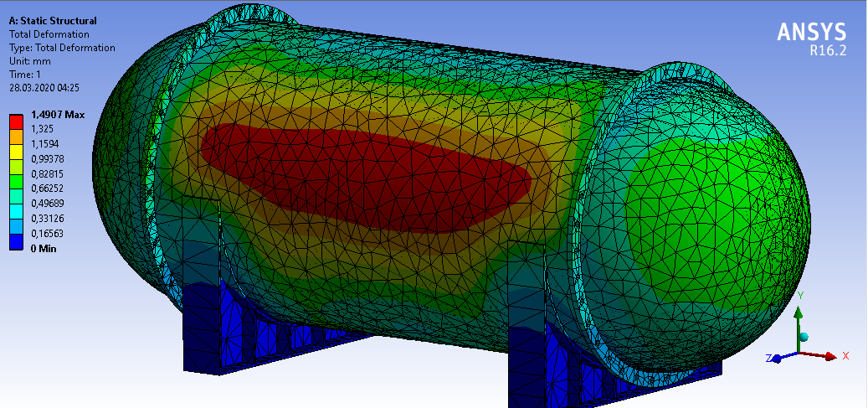
Task: Select the '1,1594' legend value
Action: coord(44,144)
